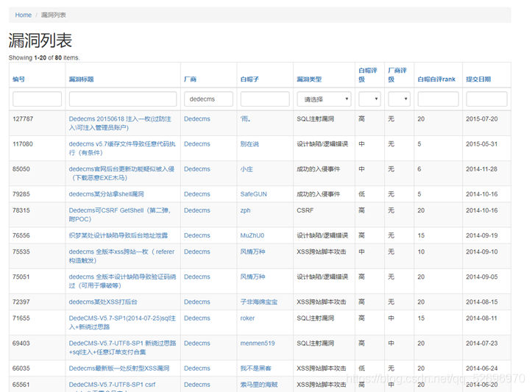Open white hat 雨。 profile link
The width and height of the screenshot is (532, 392).
[x=245, y=118]
